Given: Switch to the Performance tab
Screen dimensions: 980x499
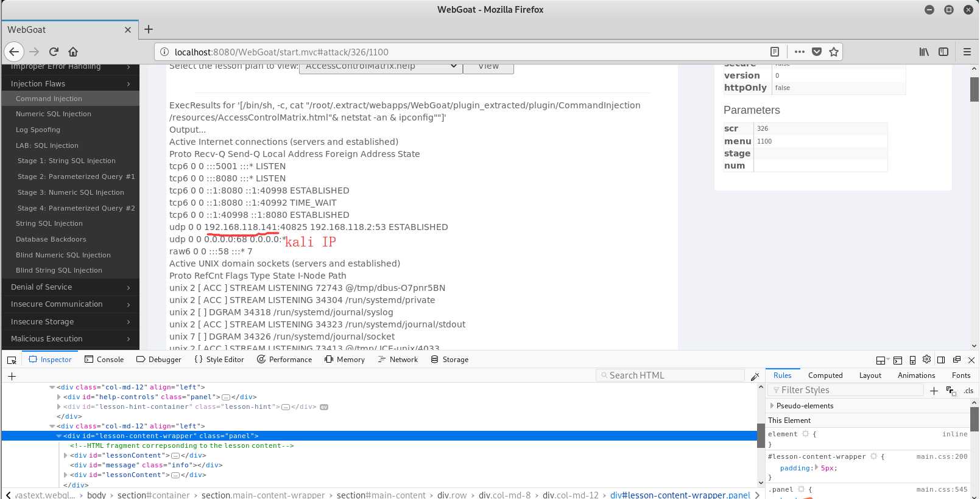Looking at the screenshot, I should [284, 360].
